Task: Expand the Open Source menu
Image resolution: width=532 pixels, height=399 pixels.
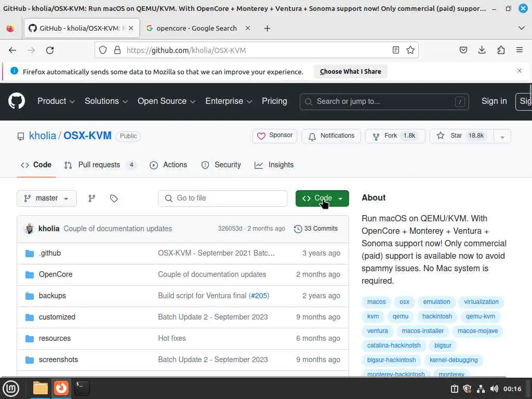Action: pos(166,101)
